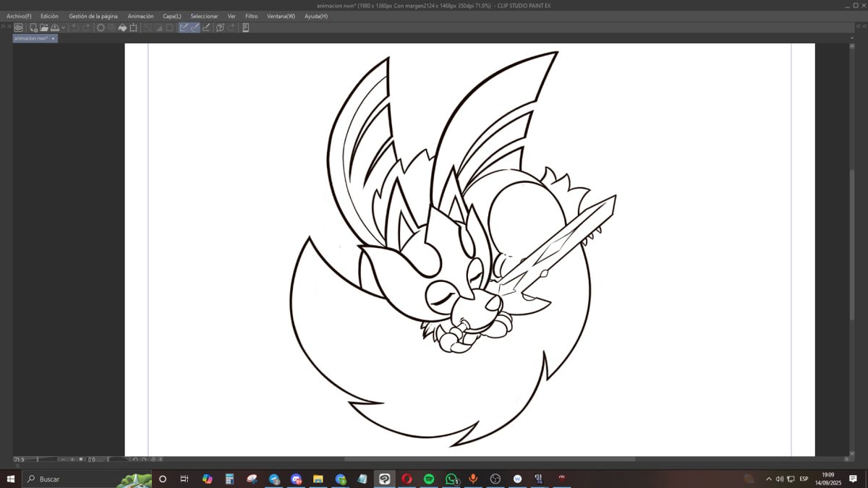Open orange microphone app on taskbar
Screen dimensions: 868x488
click(473, 479)
